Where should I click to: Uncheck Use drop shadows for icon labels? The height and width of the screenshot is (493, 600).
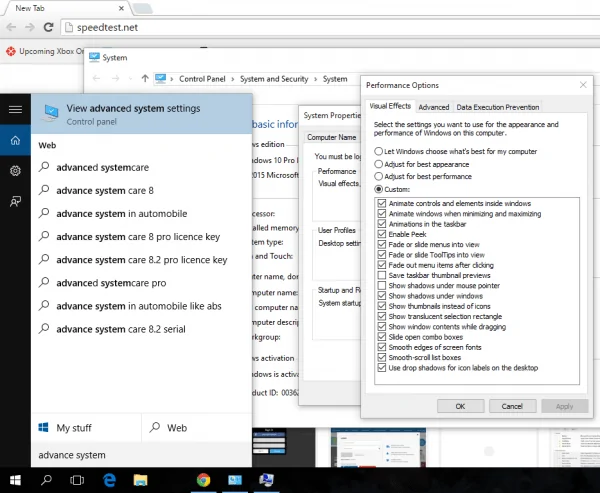click(x=382, y=368)
